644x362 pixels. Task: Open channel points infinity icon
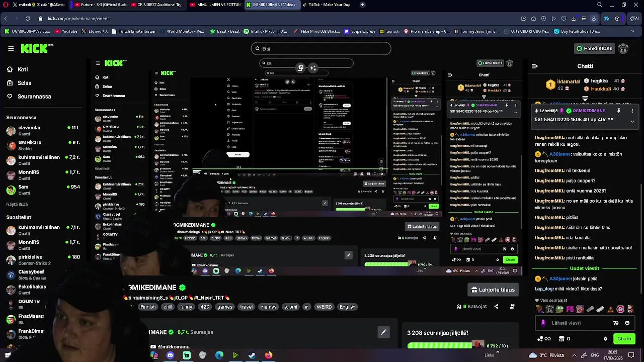(x=544, y=339)
